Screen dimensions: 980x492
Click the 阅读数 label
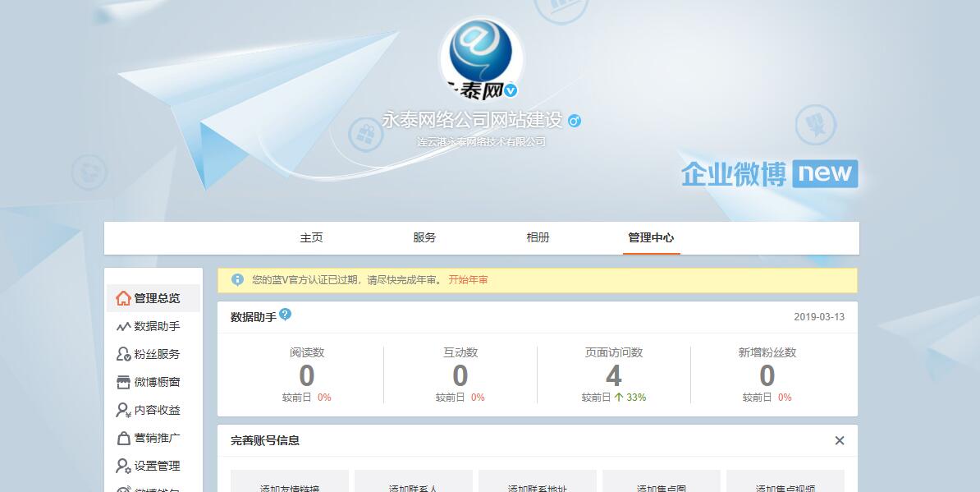(307, 352)
